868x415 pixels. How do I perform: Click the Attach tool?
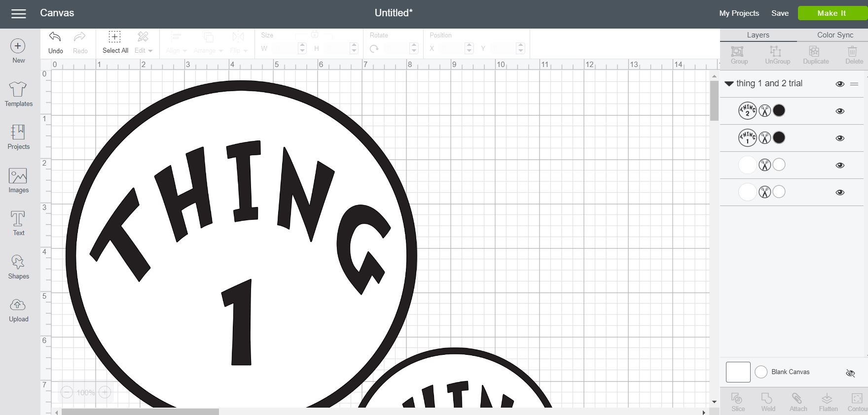[x=798, y=402]
